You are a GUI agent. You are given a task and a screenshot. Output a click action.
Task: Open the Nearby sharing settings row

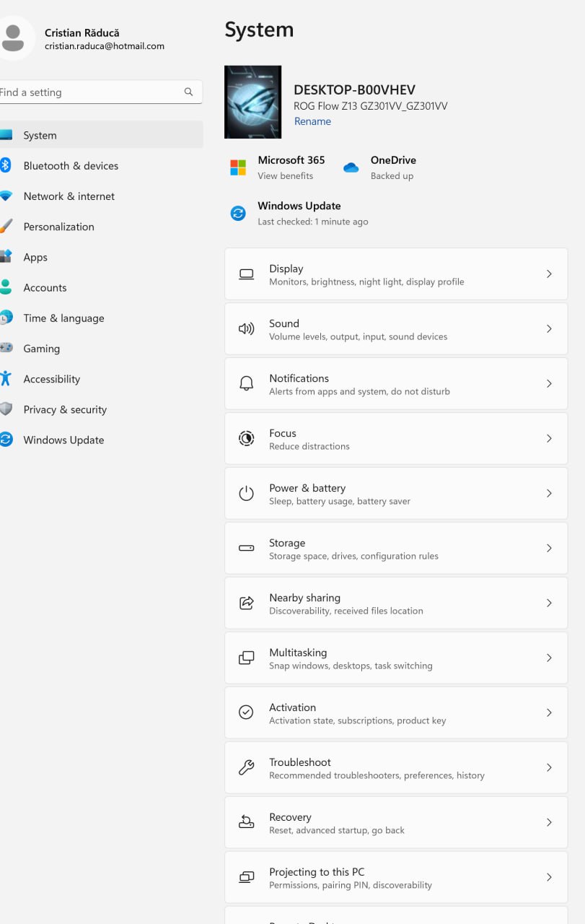click(x=395, y=603)
